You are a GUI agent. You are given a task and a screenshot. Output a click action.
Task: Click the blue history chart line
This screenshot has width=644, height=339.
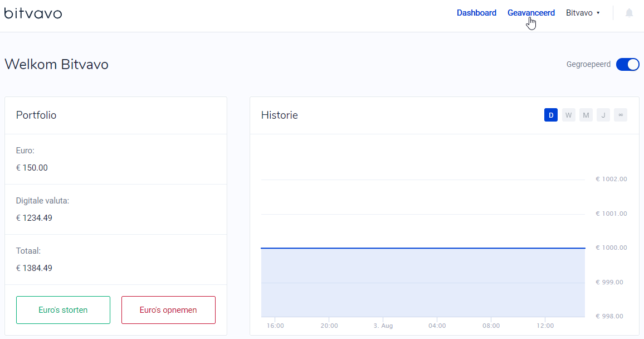pyautogui.click(x=423, y=248)
